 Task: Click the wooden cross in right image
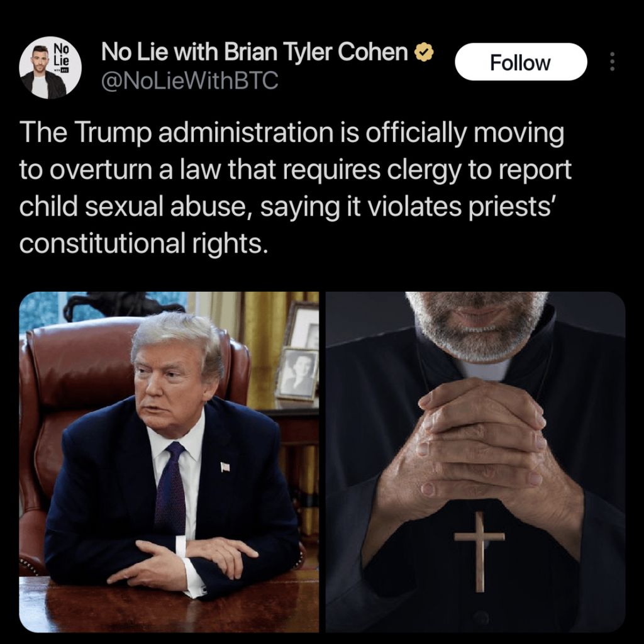pyautogui.click(x=479, y=551)
